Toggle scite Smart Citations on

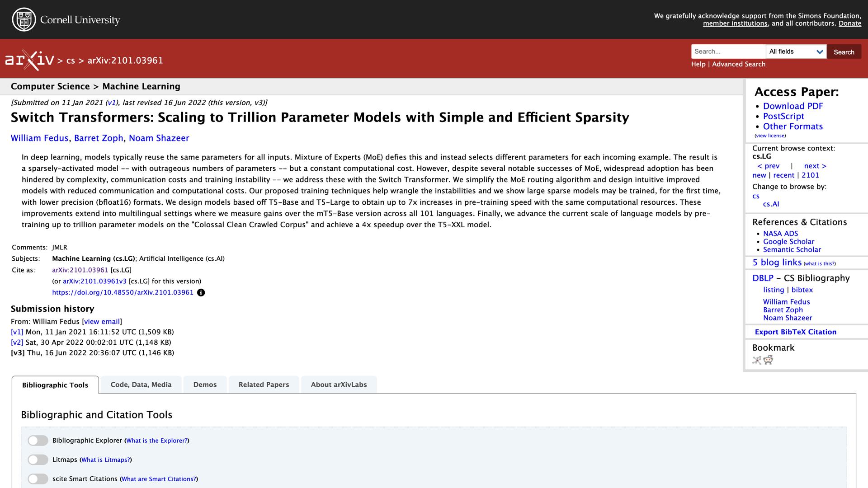38,479
